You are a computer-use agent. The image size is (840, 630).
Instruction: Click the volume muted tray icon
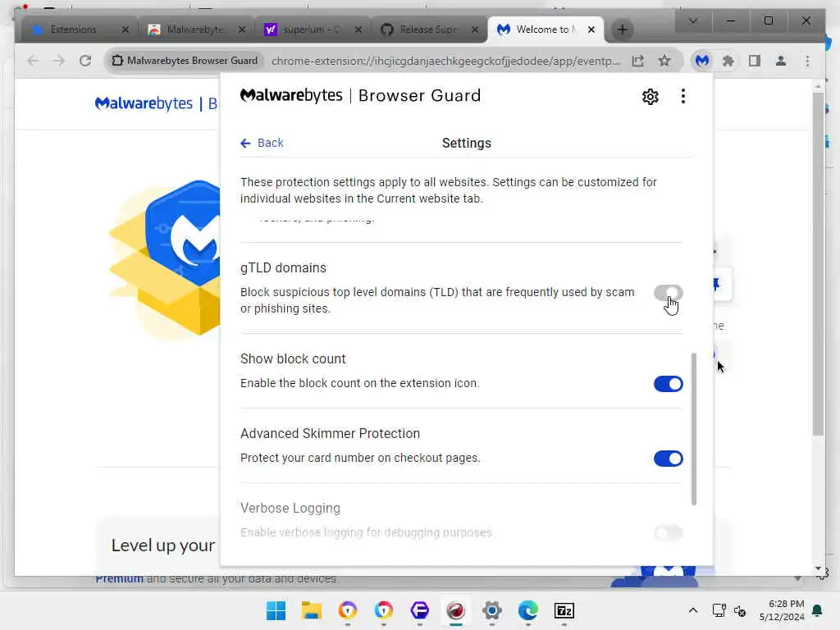(x=740, y=610)
